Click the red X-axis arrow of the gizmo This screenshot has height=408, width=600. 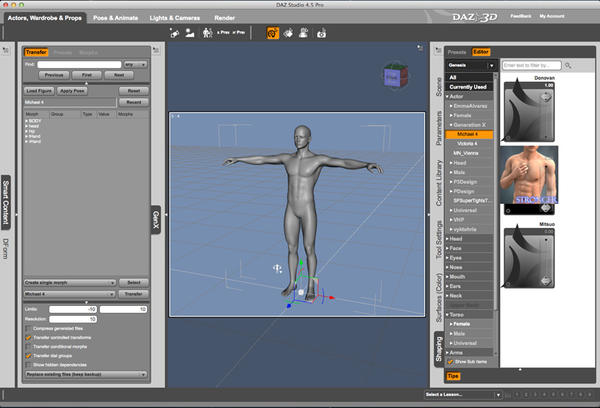[x=331, y=297]
